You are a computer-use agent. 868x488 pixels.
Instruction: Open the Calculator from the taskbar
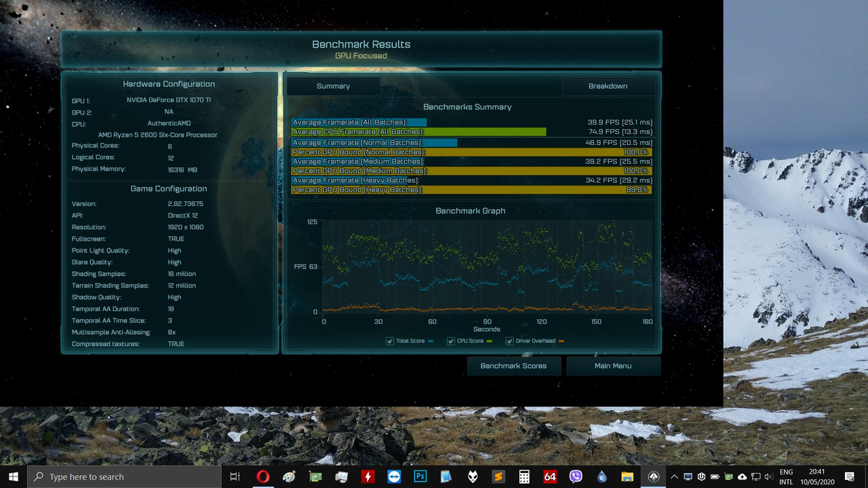pyautogui.click(x=524, y=476)
